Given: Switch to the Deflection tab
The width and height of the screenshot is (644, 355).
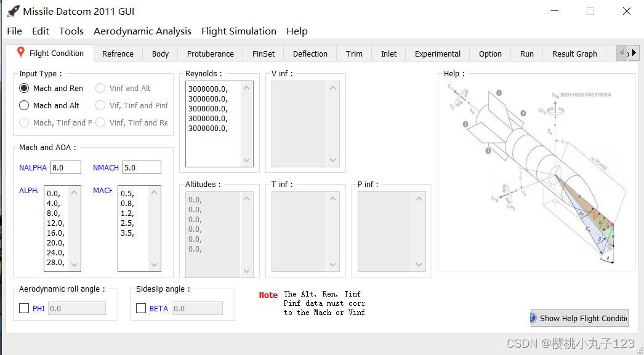Looking at the screenshot, I should (x=310, y=54).
